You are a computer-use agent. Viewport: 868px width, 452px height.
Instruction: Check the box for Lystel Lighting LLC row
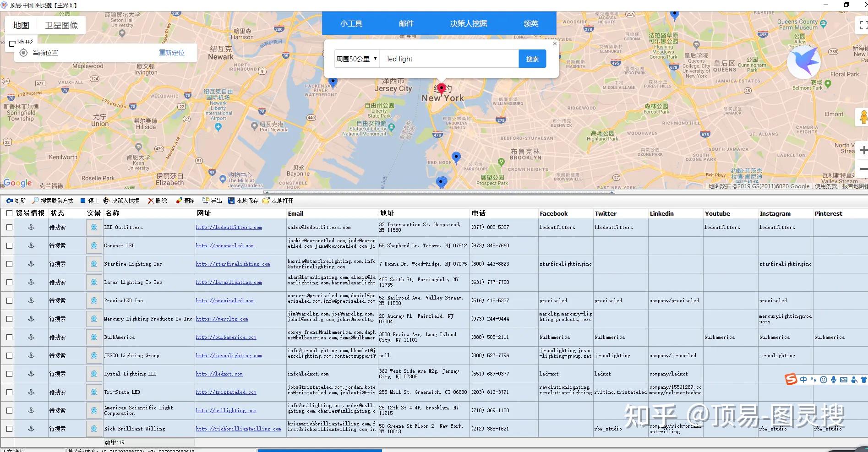[x=9, y=374]
